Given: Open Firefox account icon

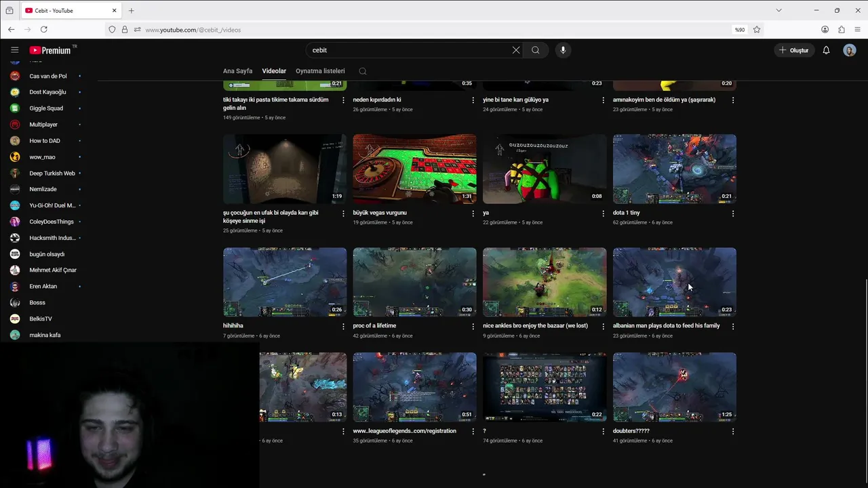Looking at the screenshot, I should point(825,30).
